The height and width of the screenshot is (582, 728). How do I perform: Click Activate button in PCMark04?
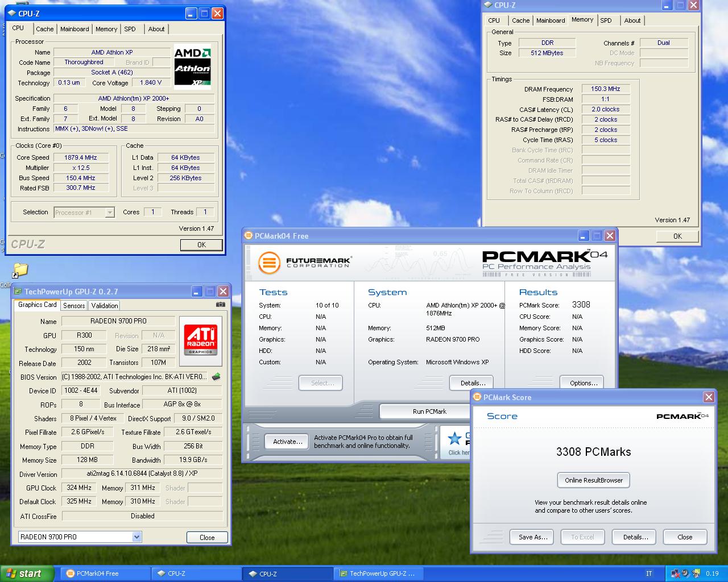287,442
